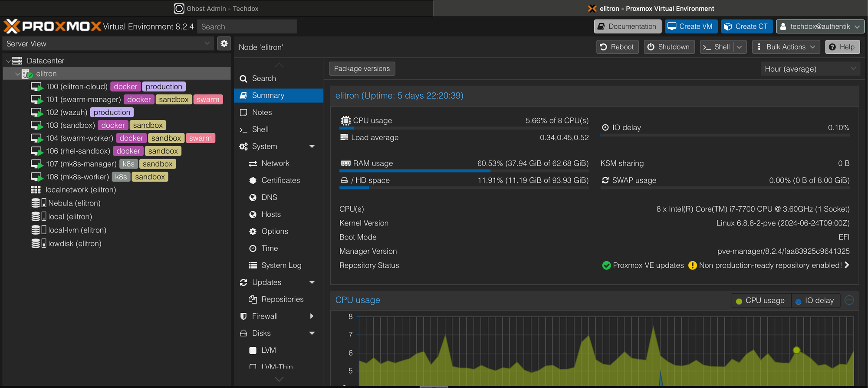
Task: Click the Shutdown button
Action: click(669, 47)
